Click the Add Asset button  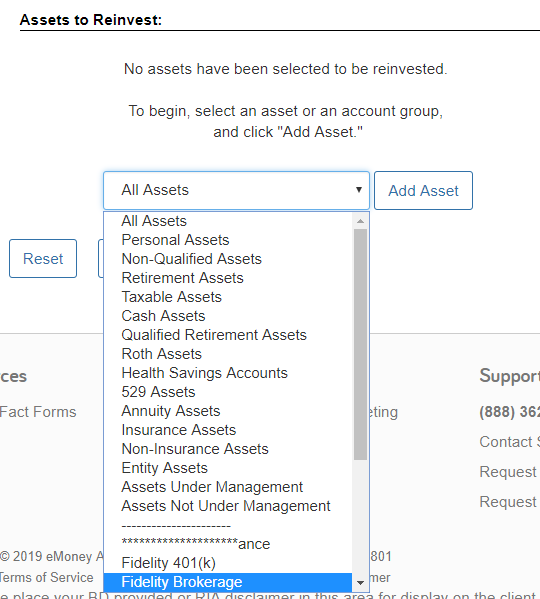pyautogui.click(x=423, y=190)
